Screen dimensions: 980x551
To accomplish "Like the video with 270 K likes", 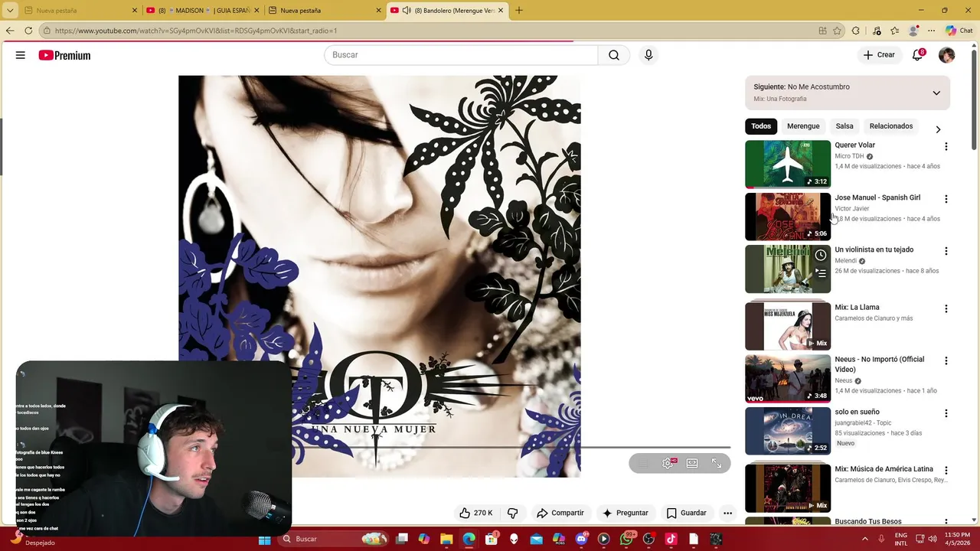I will click(475, 513).
